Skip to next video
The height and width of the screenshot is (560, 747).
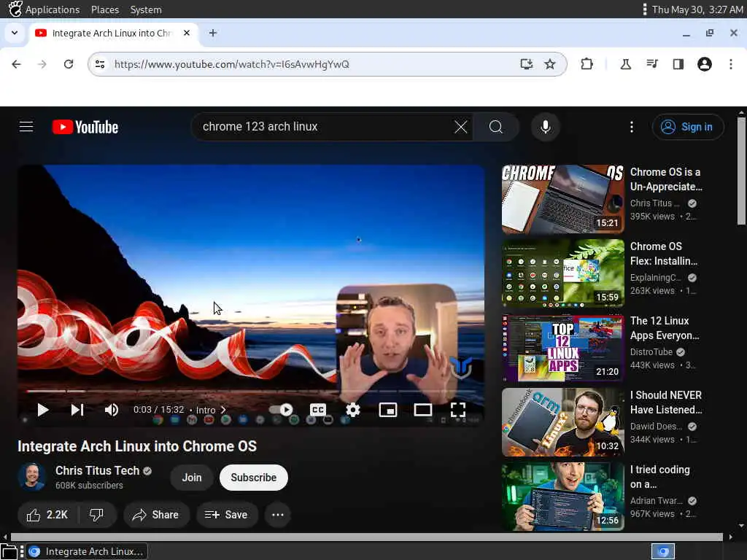[x=77, y=410]
